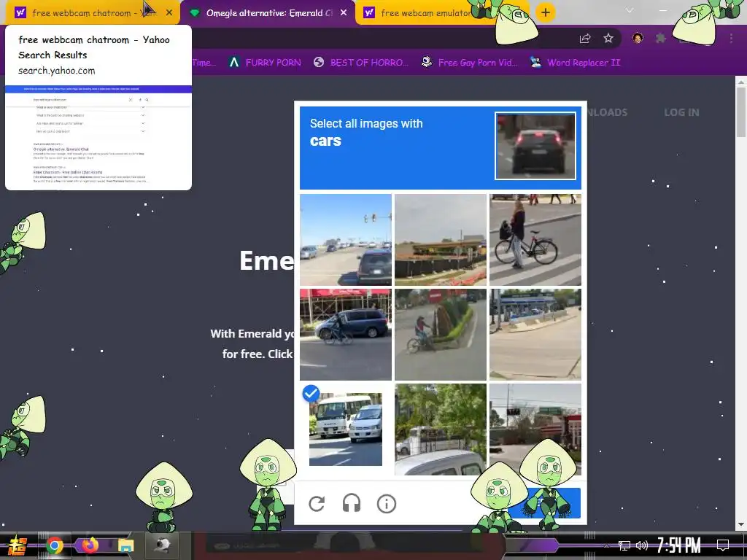Image resolution: width=747 pixels, height=560 pixels.
Task: Click LOG IN on Emerald page
Action: (682, 112)
